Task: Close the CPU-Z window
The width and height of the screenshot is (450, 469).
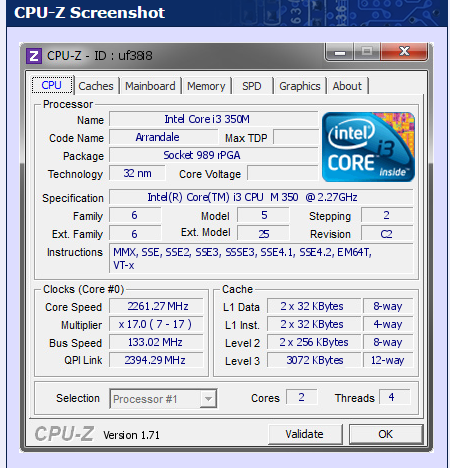Action: (404, 52)
